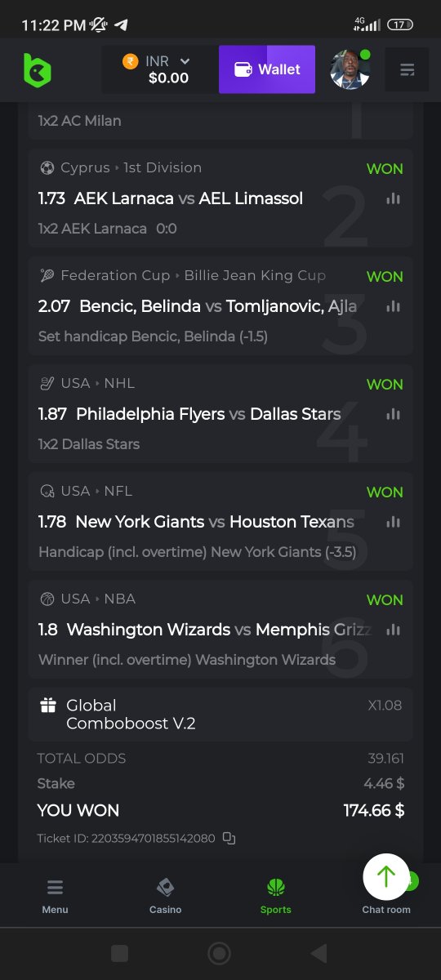441x980 pixels.
Task: Open the Philadelphia Flyers vs Dallas Stars match
Action: [x=189, y=414]
